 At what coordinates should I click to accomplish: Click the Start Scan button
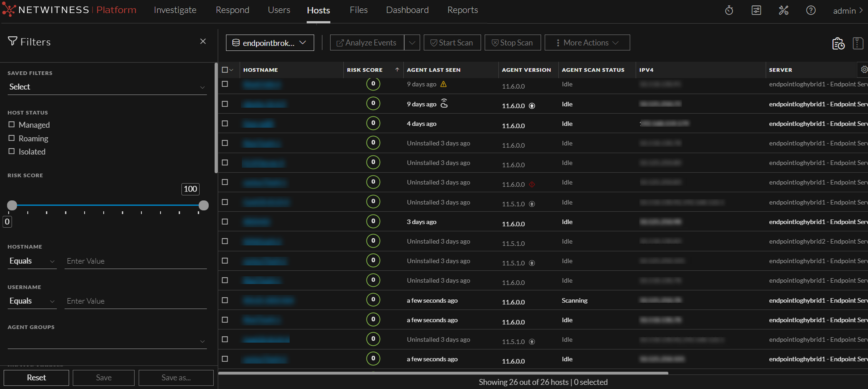click(x=452, y=42)
